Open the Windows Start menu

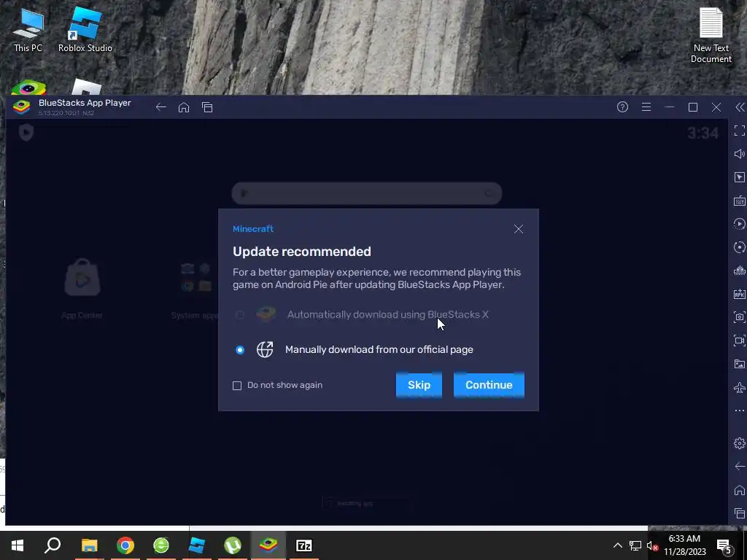(18, 545)
